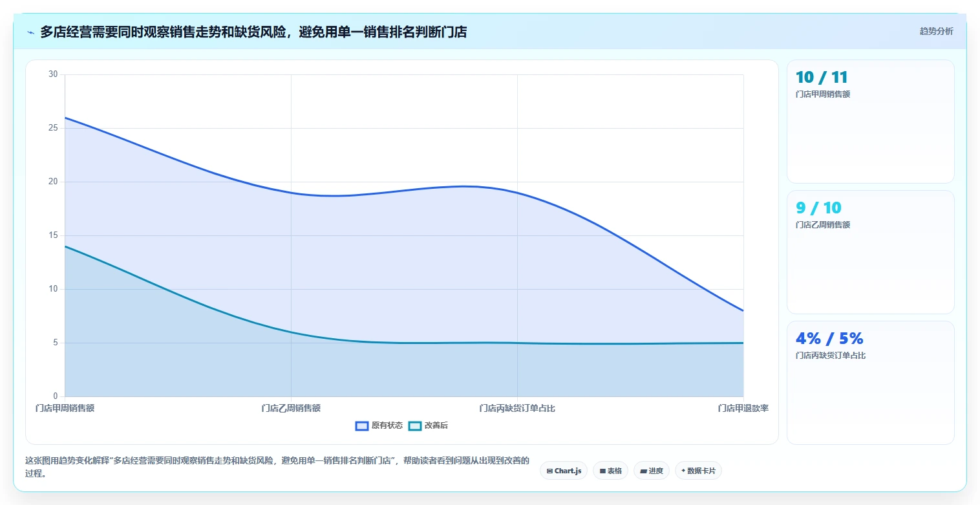Toggle the 改善后 legend swatch
The image size is (980, 505).
click(x=415, y=425)
